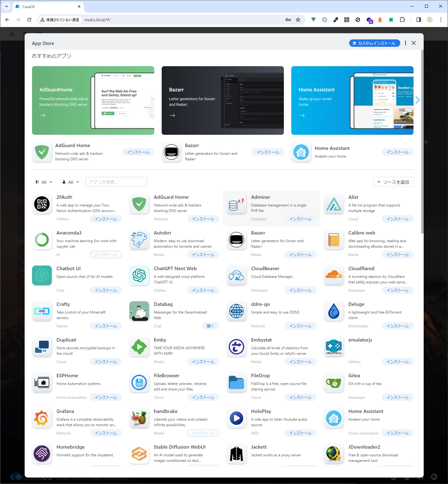Viewport: 448px width, 484px height.
Task: Open the ChatGPT Next Web icon
Action: pyautogui.click(x=139, y=275)
